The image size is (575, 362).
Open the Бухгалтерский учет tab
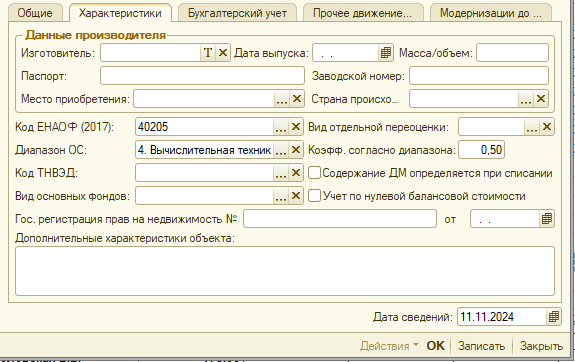tap(237, 13)
